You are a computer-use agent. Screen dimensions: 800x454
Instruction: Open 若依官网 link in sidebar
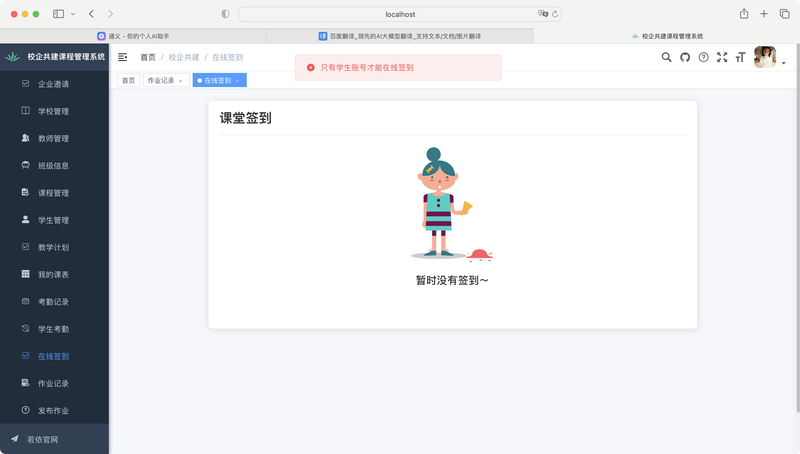(x=54, y=439)
